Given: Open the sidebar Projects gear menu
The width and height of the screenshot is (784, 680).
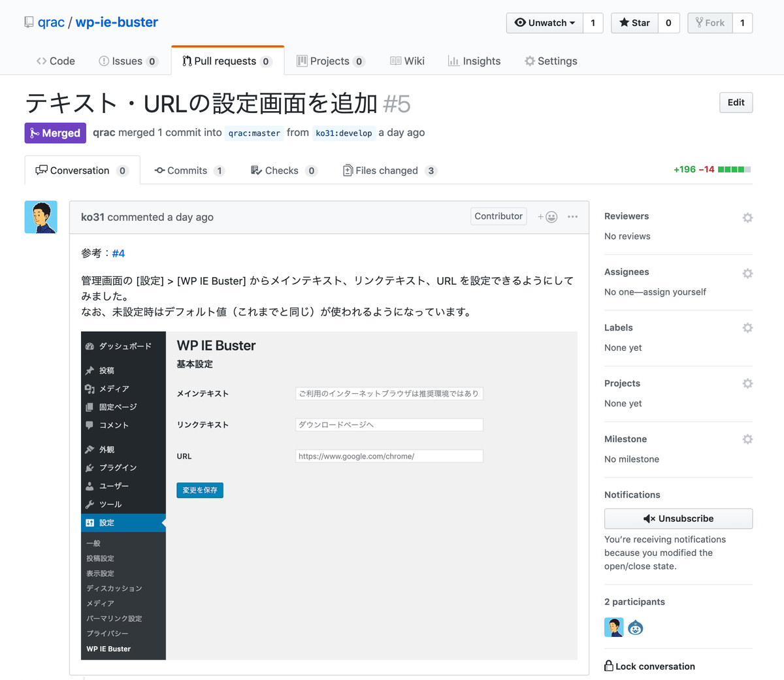Looking at the screenshot, I should click(747, 383).
